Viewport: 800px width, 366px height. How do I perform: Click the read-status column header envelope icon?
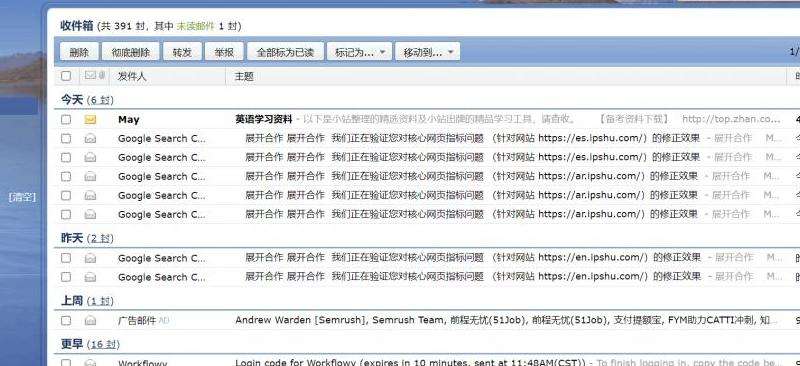(x=90, y=76)
